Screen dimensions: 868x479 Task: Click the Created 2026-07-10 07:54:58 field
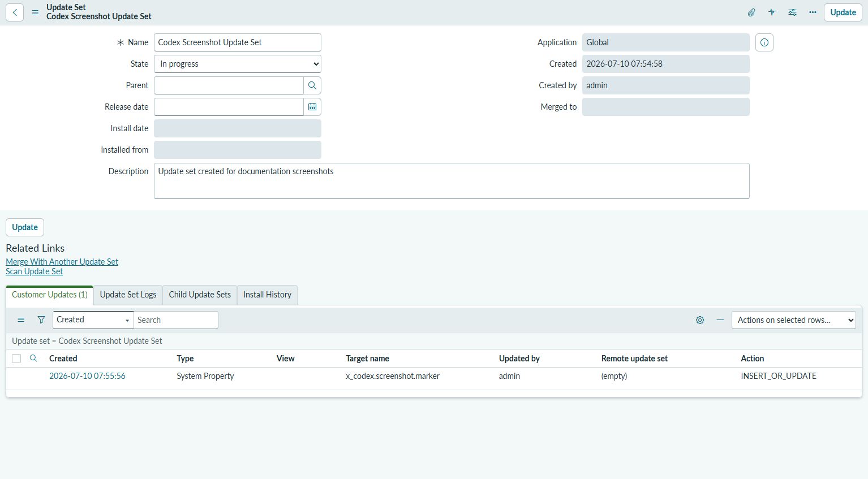pyautogui.click(x=666, y=64)
